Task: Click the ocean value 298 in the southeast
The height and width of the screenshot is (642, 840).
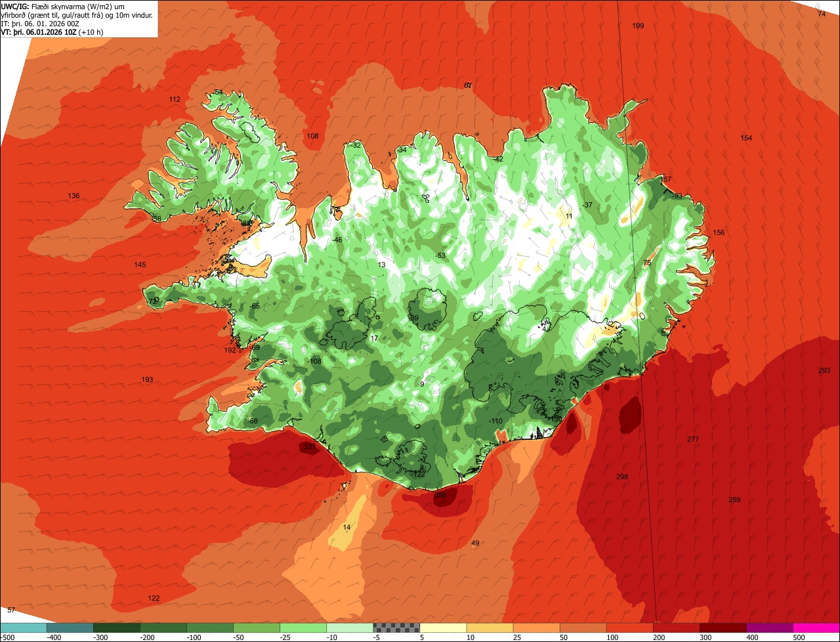Action: pyautogui.click(x=622, y=477)
